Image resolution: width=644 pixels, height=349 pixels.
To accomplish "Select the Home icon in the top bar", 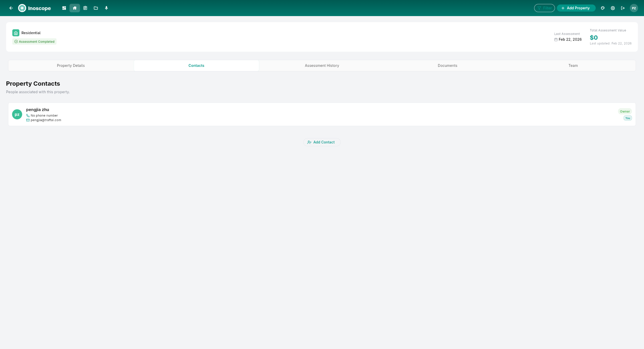I will click(74, 8).
